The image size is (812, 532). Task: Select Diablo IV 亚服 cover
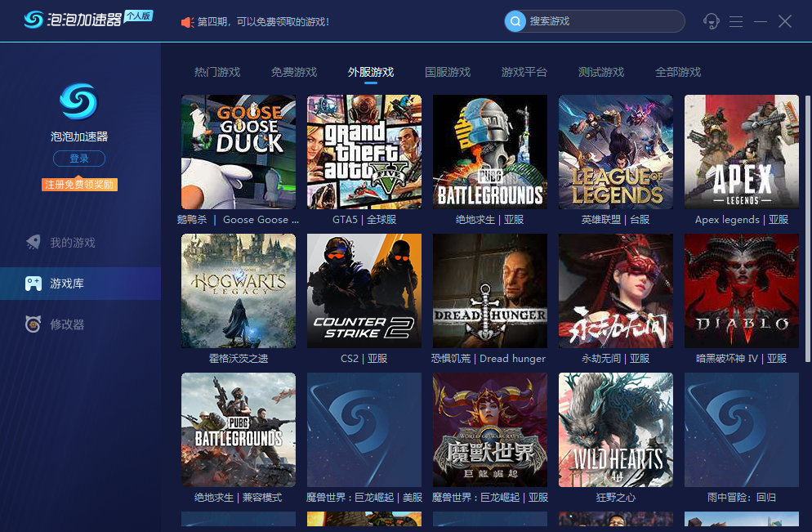[x=742, y=291]
